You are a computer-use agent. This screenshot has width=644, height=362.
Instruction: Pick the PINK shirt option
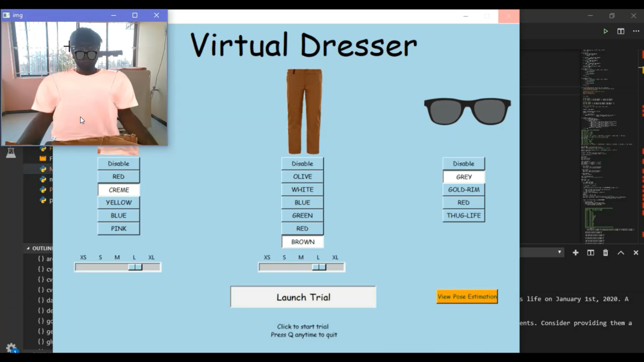pos(118,229)
